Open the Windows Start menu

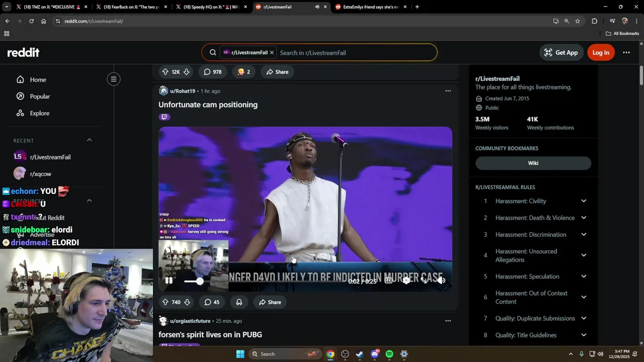(x=240, y=354)
